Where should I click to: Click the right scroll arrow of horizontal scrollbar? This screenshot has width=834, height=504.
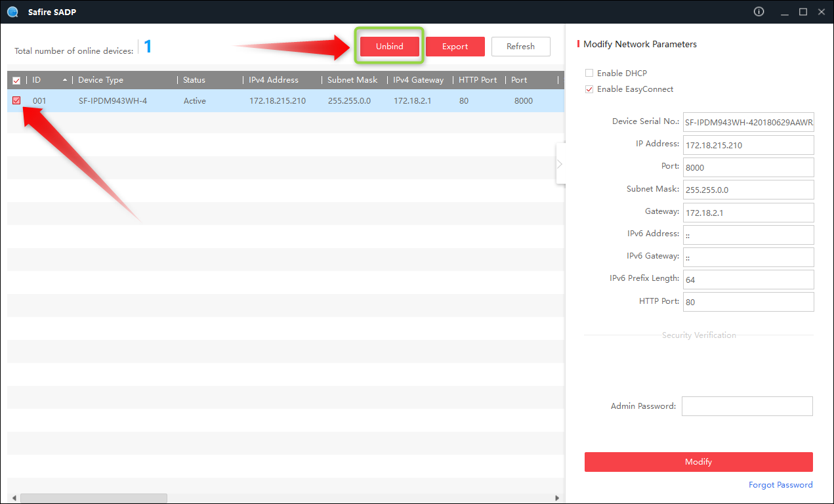(x=557, y=498)
